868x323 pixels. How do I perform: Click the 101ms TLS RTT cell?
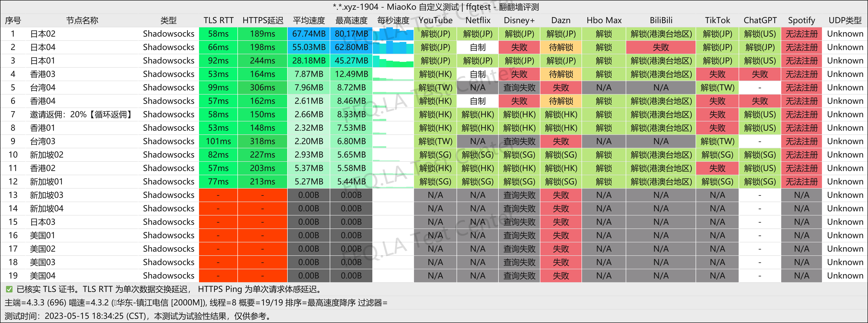click(218, 141)
